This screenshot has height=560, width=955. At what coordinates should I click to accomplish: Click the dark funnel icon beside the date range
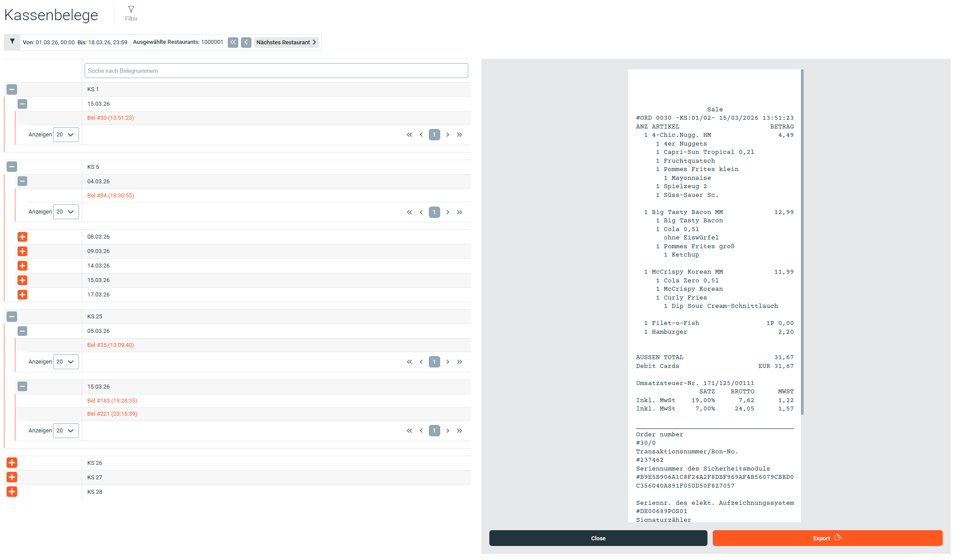(x=12, y=42)
